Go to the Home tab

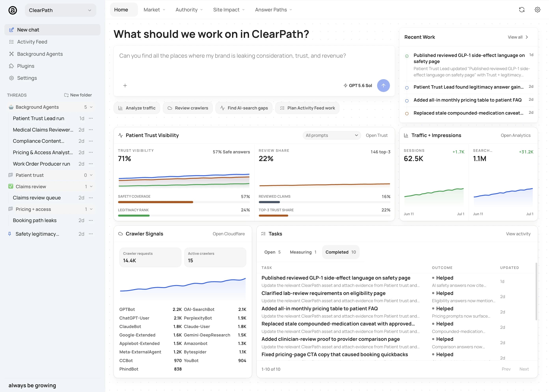(x=124, y=10)
